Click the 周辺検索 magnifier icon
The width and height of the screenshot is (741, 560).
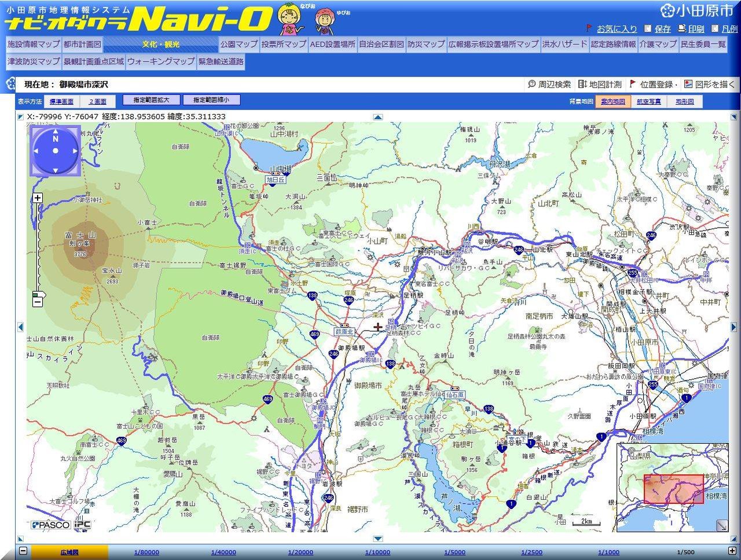point(532,84)
